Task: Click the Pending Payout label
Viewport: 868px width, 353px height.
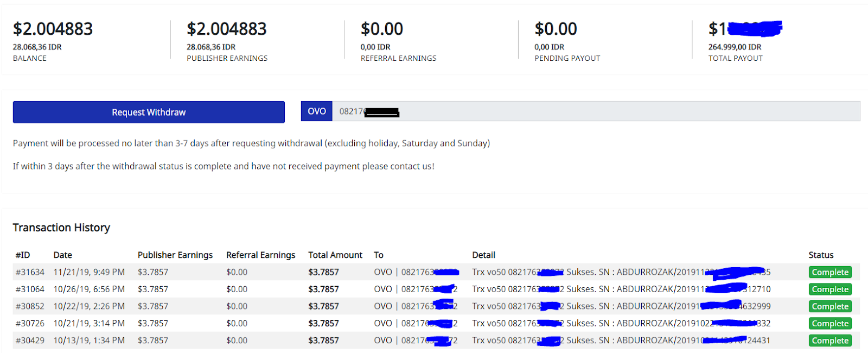Action: (x=567, y=58)
